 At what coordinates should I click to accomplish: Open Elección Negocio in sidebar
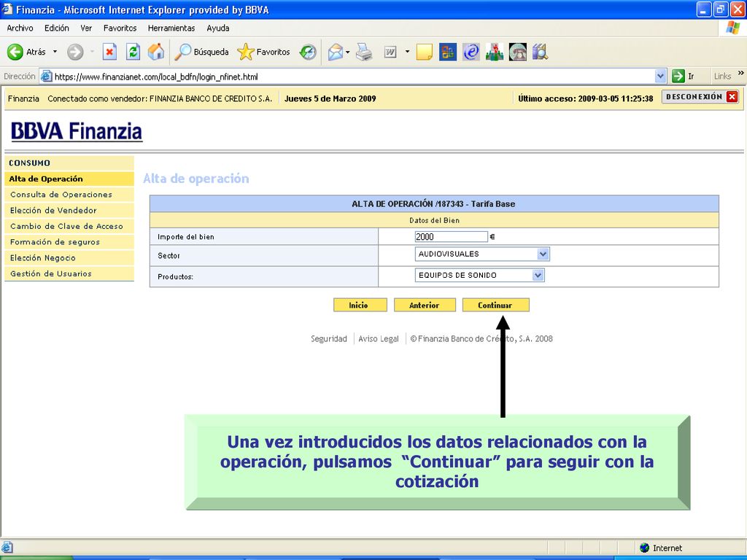[69, 258]
